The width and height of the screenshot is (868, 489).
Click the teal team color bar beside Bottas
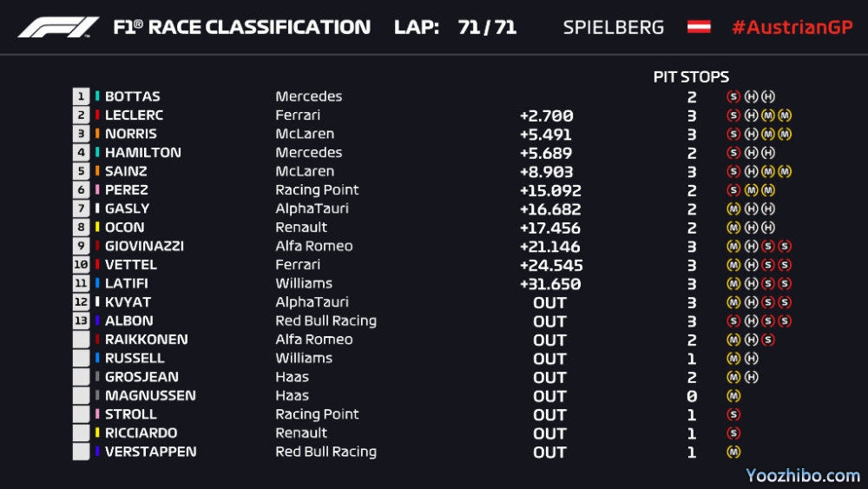pyautogui.click(x=98, y=96)
